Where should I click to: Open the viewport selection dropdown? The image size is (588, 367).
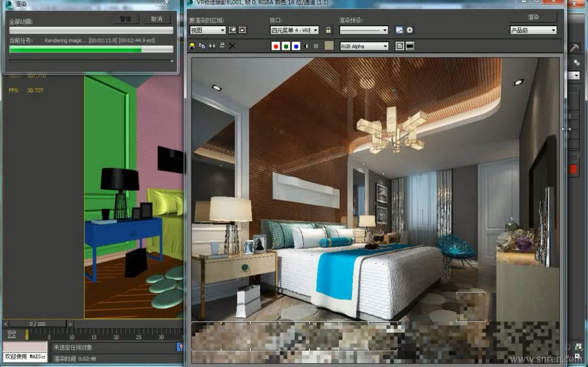(x=295, y=30)
